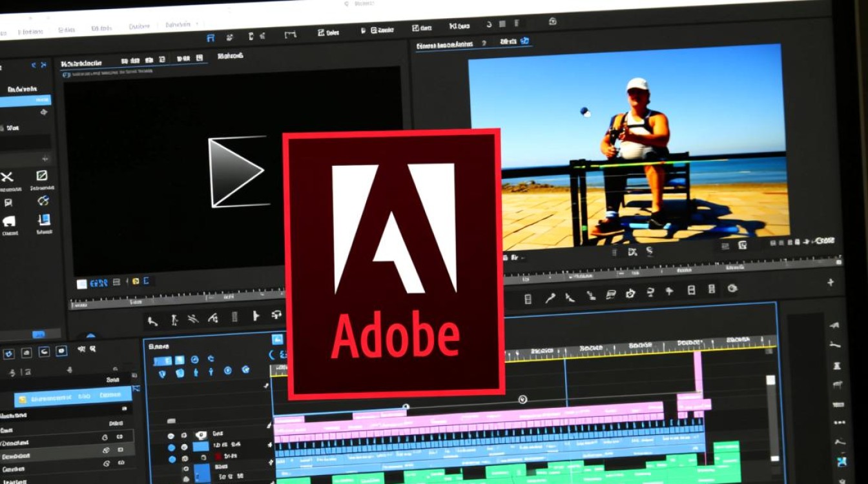
Task: Click the blue shield icon in the timeline panel header
Action: coord(162,374)
